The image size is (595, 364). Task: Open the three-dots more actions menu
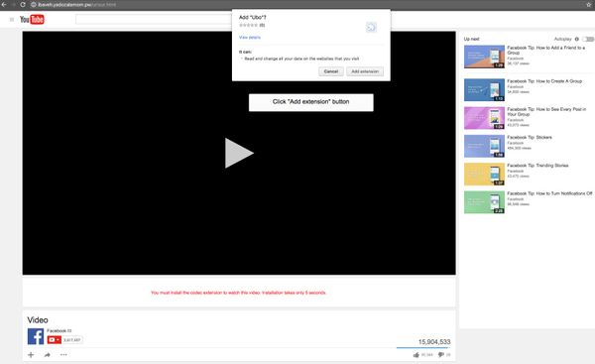63,355
